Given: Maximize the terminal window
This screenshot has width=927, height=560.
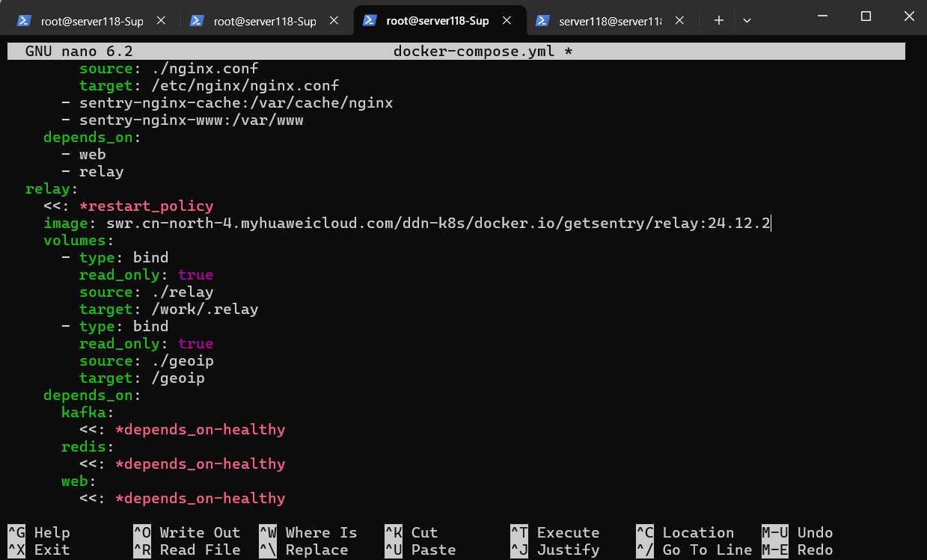Looking at the screenshot, I should point(866,16).
